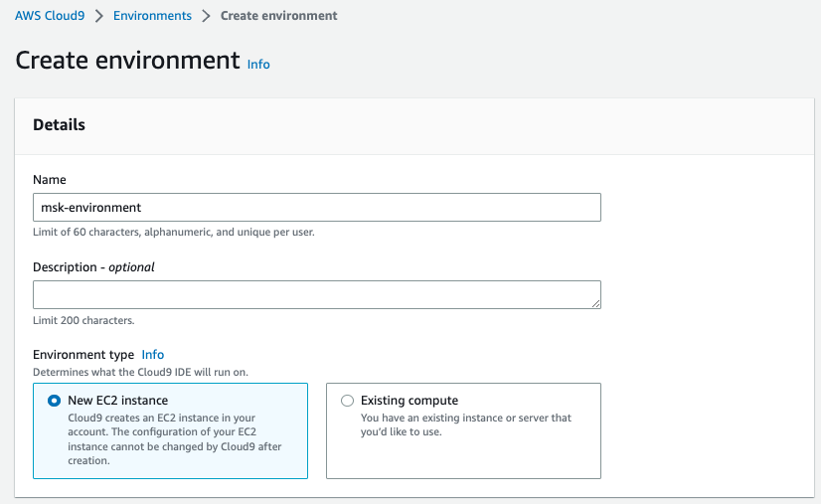Select the New EC2 instance radio button

[x=54, y=401]
